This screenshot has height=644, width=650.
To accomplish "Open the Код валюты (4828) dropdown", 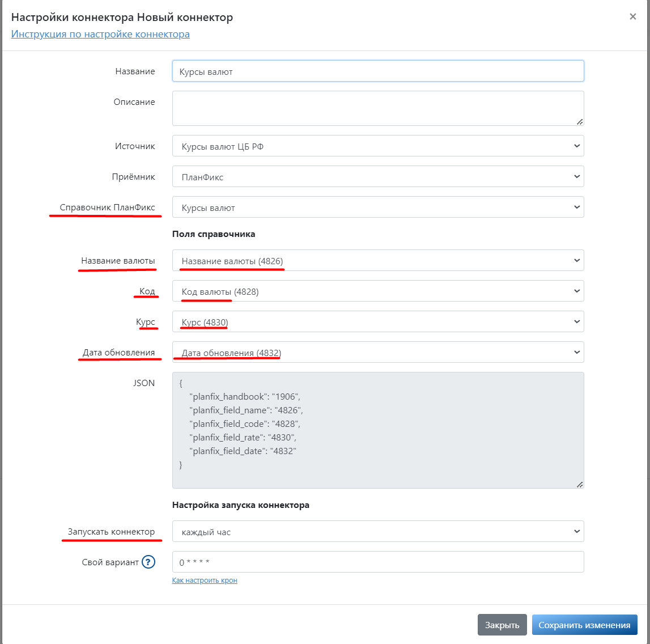I will coord(378,291).
